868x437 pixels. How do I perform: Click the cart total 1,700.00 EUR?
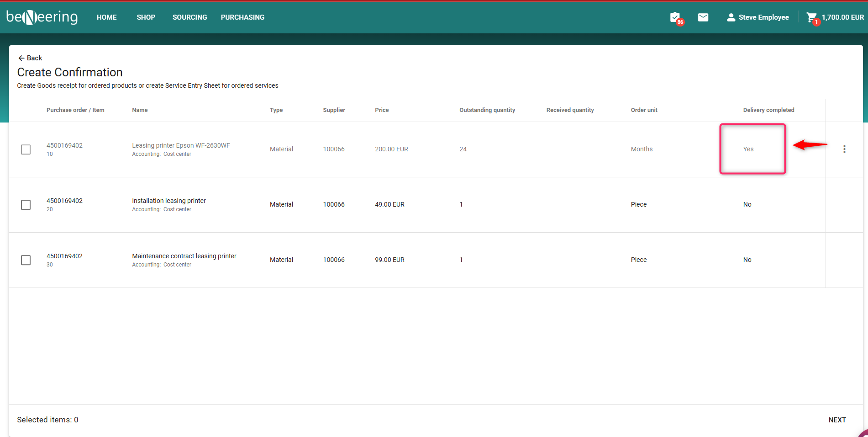click(x=843, y=17)
